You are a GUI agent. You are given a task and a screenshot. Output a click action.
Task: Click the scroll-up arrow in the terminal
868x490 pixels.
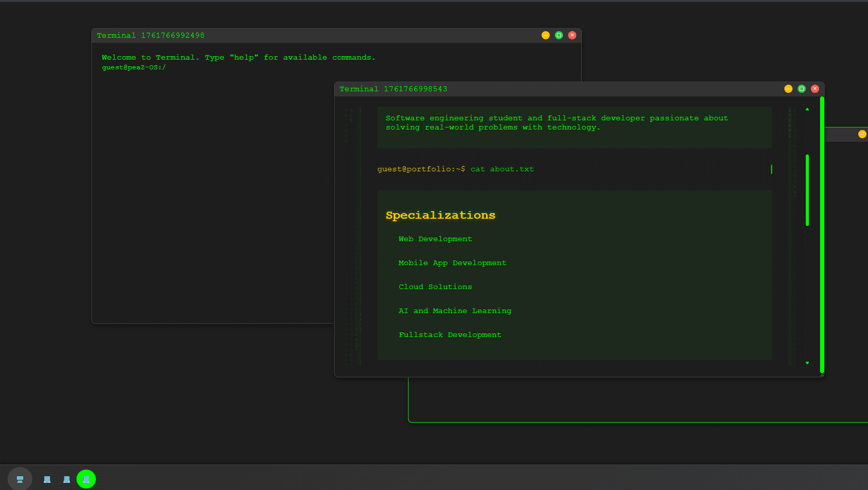[807, 109]
